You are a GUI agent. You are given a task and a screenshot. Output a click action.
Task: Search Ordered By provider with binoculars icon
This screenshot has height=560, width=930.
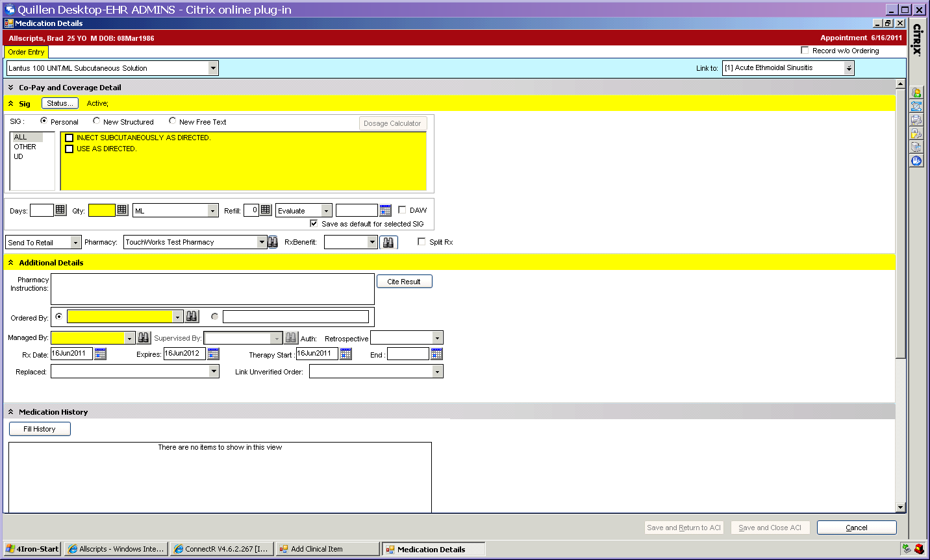(192, 316)
